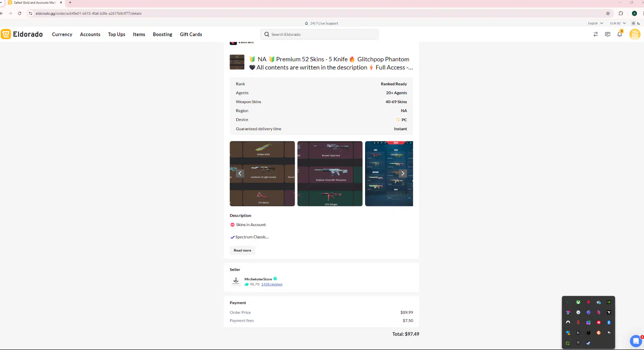Open the Currency menu

62,34
